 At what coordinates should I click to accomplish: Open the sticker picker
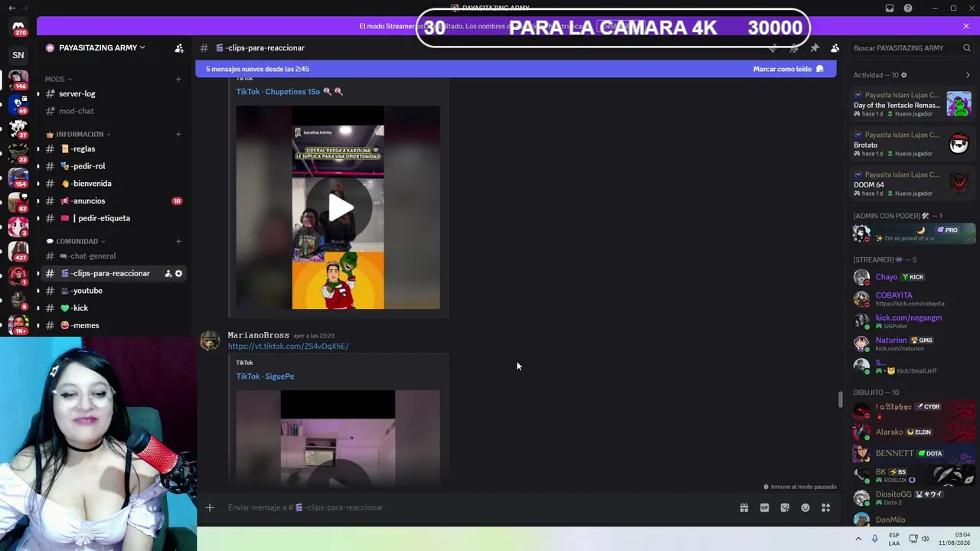pos(785,507)
